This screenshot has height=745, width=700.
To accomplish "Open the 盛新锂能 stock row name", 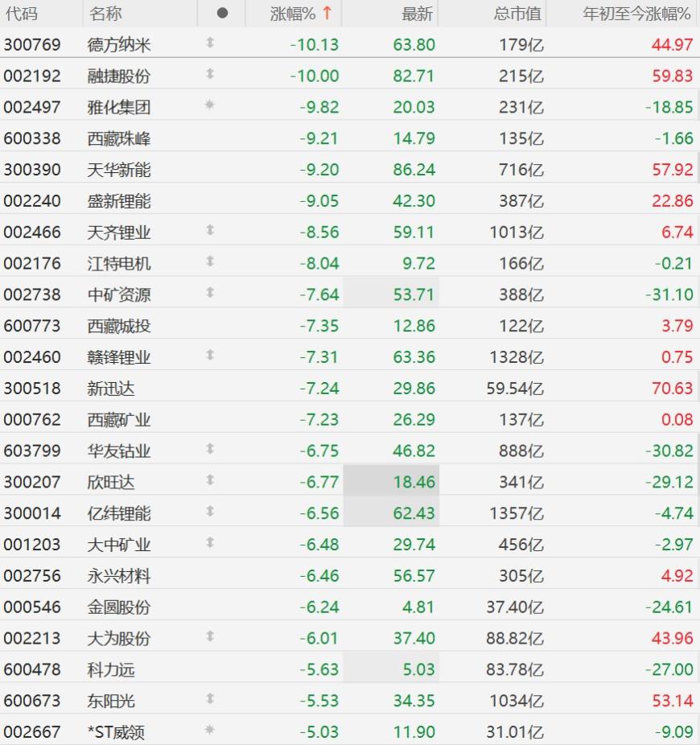I will [119, 201].
